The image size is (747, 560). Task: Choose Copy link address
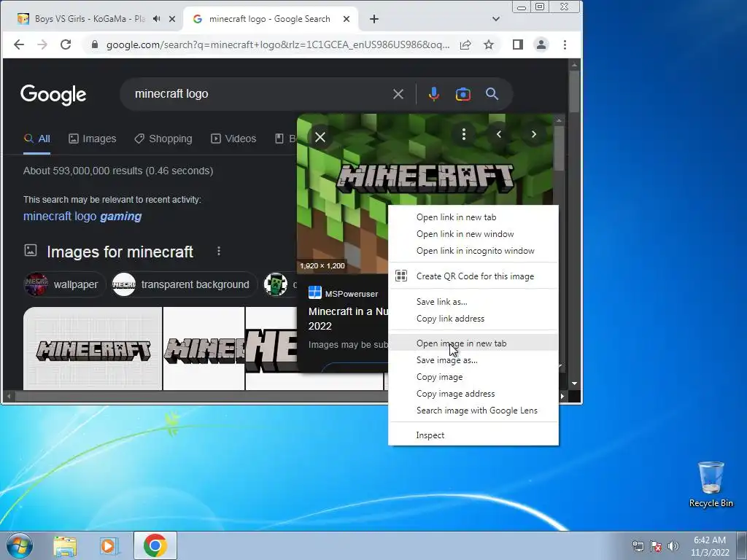click(473, 319)
